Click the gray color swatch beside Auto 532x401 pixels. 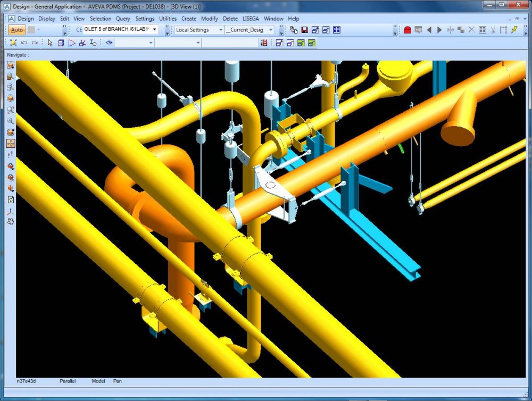pyautogui.click(x=31, y=30)
